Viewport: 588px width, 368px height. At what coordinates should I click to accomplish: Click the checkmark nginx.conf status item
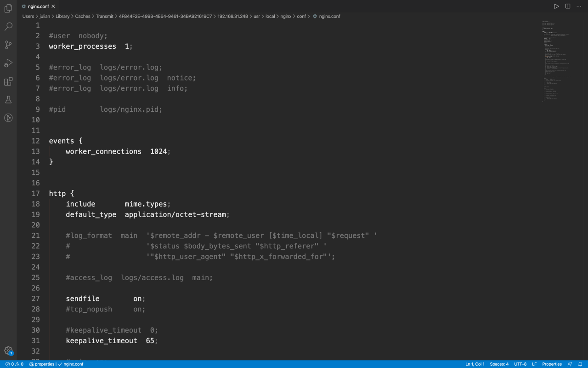pyautogui.click(x=71, y=364)
